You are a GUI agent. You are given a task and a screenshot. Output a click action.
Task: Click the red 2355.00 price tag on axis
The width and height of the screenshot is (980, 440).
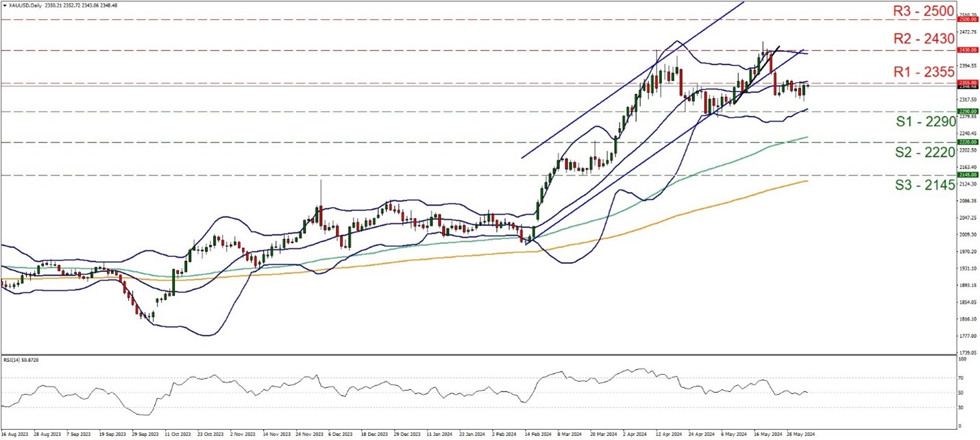point(967,82)
